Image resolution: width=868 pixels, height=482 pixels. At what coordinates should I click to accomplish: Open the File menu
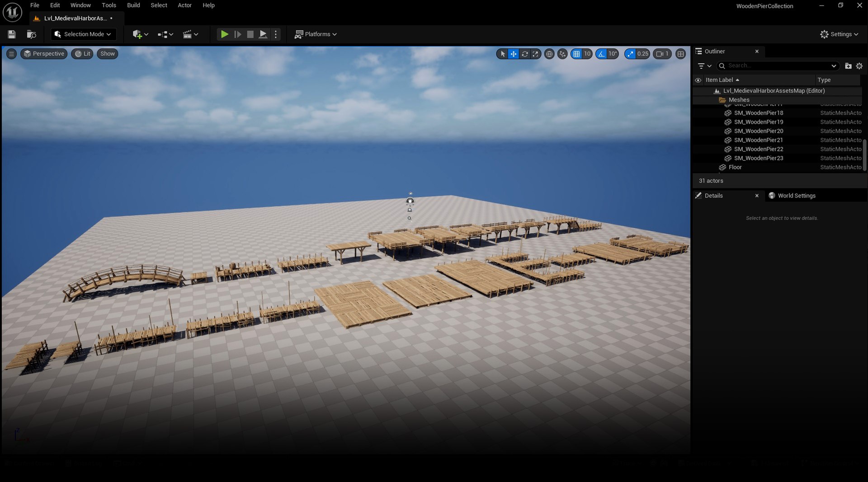pos(35,5)
